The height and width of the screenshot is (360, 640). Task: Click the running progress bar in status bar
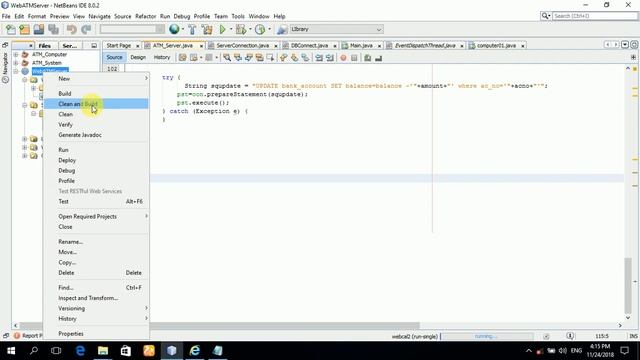487,336
